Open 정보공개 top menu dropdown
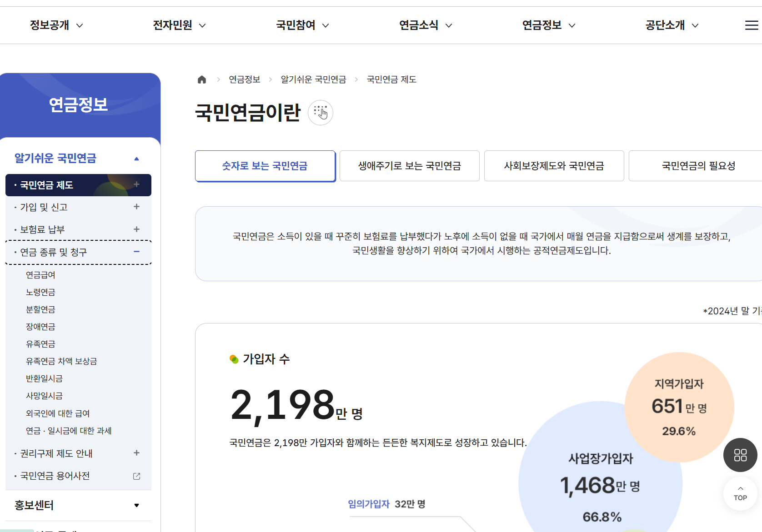762x532 pixels. (56, 25)
